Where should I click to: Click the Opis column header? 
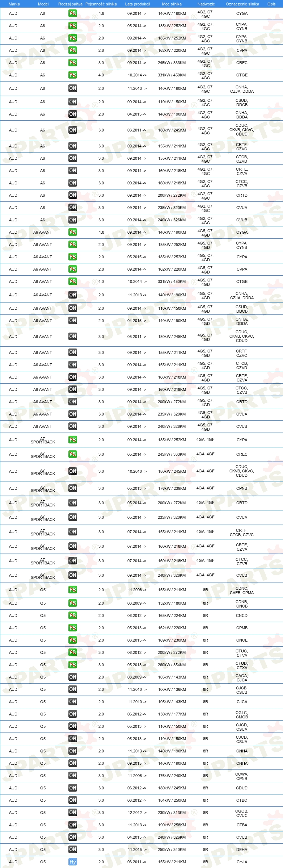[x=271, y=4]
